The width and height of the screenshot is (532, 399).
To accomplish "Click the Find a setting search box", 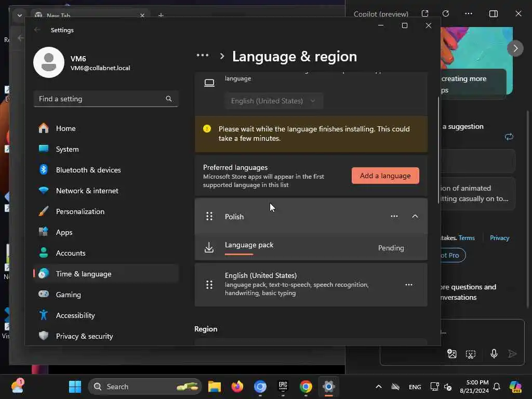I will point(106,99).
